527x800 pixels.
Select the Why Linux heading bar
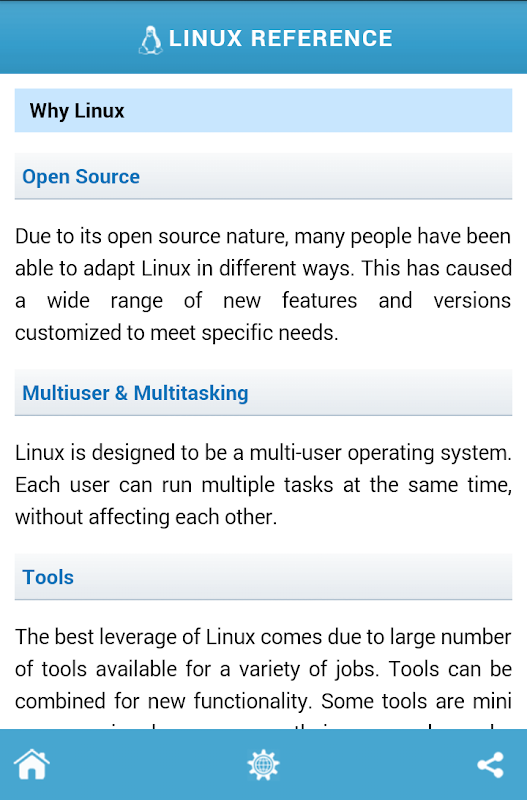click(x=263, y=110)
